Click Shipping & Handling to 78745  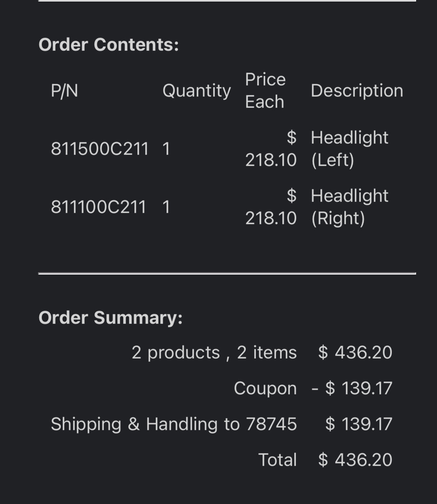(174, 424)
